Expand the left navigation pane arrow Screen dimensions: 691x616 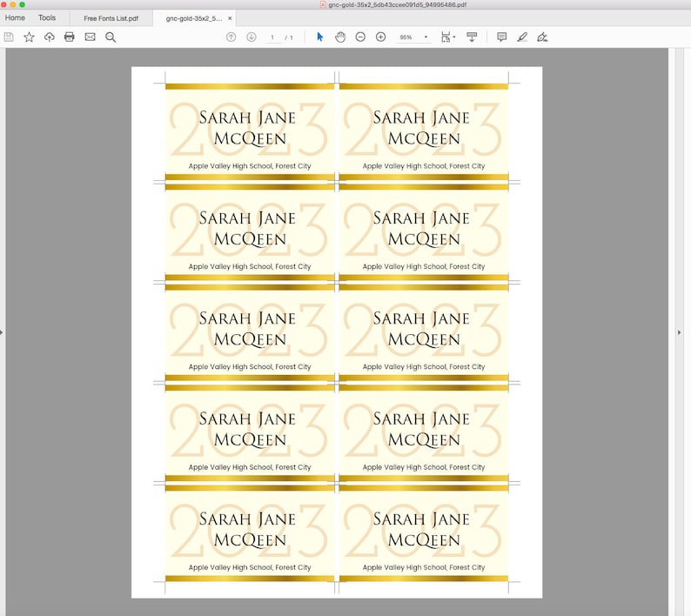[x=2, y=332]
